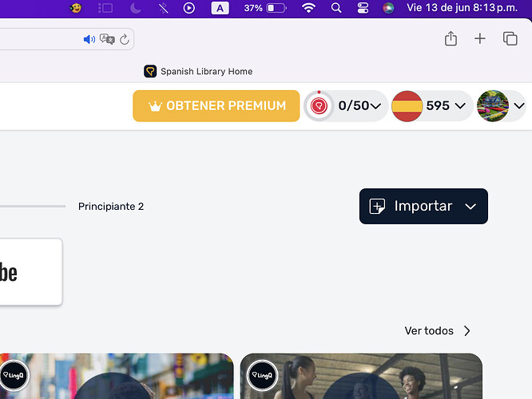
Task: Open the Safari share icon
Action: coord(451,38)
